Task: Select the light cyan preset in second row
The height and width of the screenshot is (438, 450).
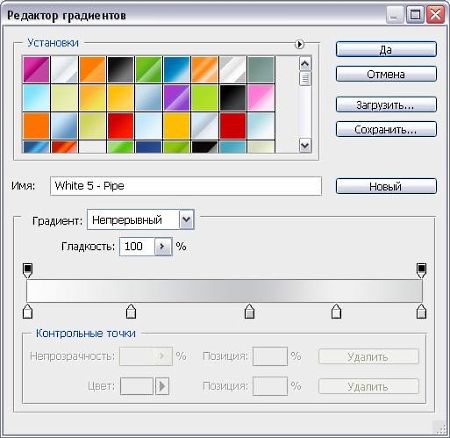Action: pyautogui.click(x=36, y=97)
